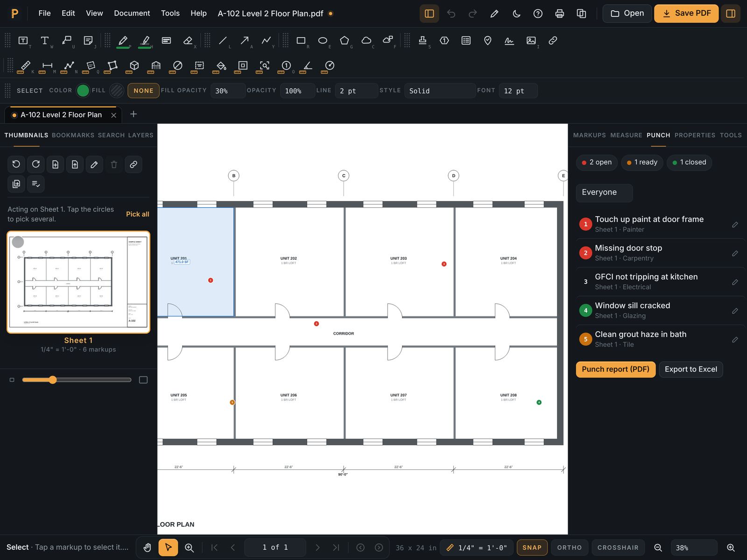Click Punch report (PDF) button
Viewport: 747px width, 560px height.
point(615,369)
